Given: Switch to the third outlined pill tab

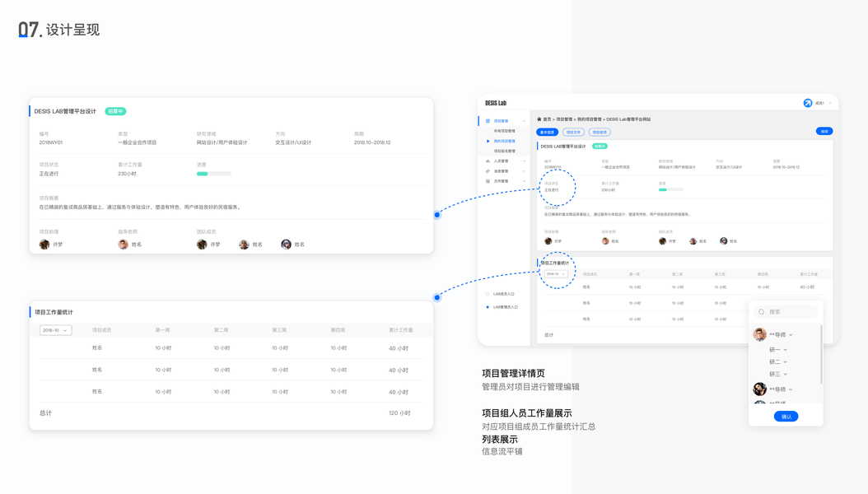Looking at the screenshot, I should (x=600, y=133).
